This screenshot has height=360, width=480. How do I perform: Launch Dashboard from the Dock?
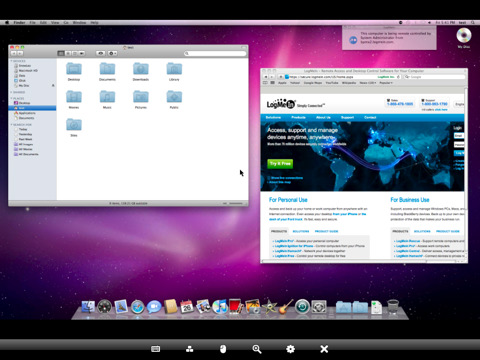(105, 307)
